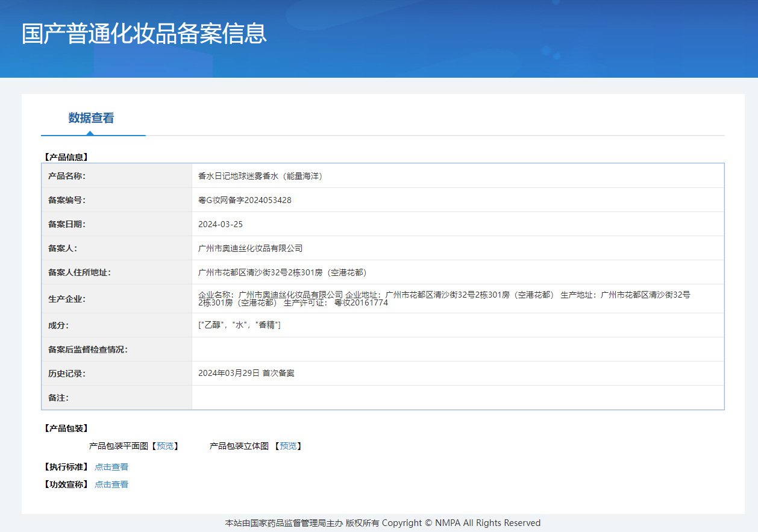The image size is (758, 532).
Task: Click the 成分 row label
Action: pyautogui.click(x=58, y=325)
